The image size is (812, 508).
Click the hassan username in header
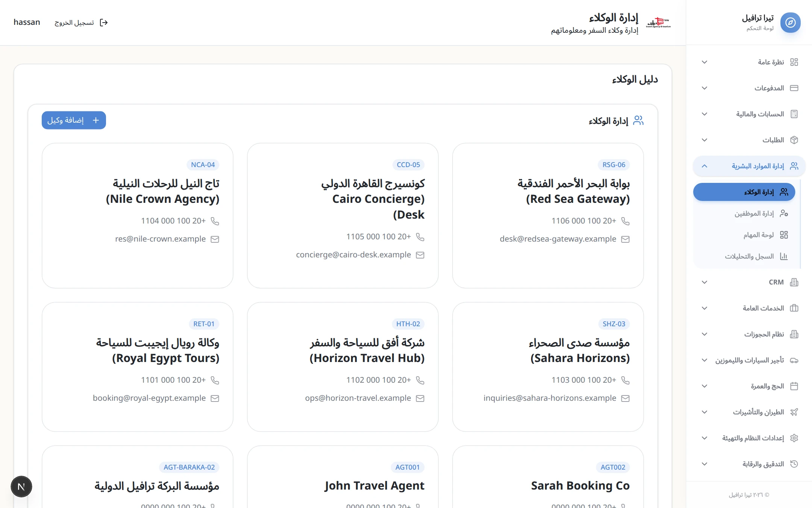click(27, 22)
